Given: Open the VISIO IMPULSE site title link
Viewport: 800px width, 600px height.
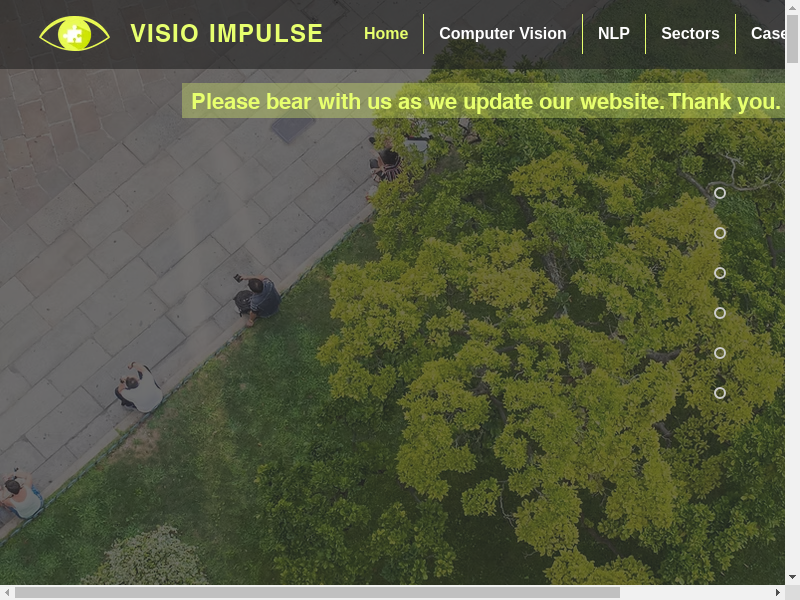Looking at the screenshot, I should tap(227, 34).
